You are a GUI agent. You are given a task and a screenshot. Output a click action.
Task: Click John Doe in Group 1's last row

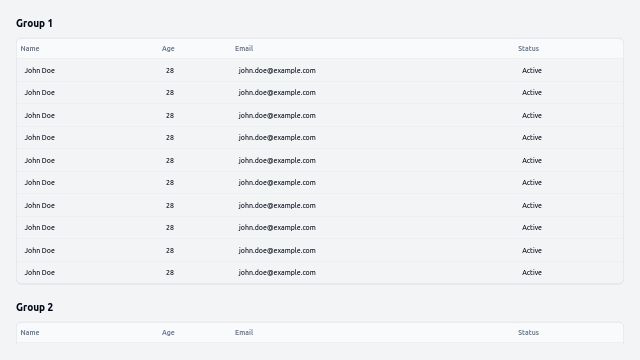[40, 273]
